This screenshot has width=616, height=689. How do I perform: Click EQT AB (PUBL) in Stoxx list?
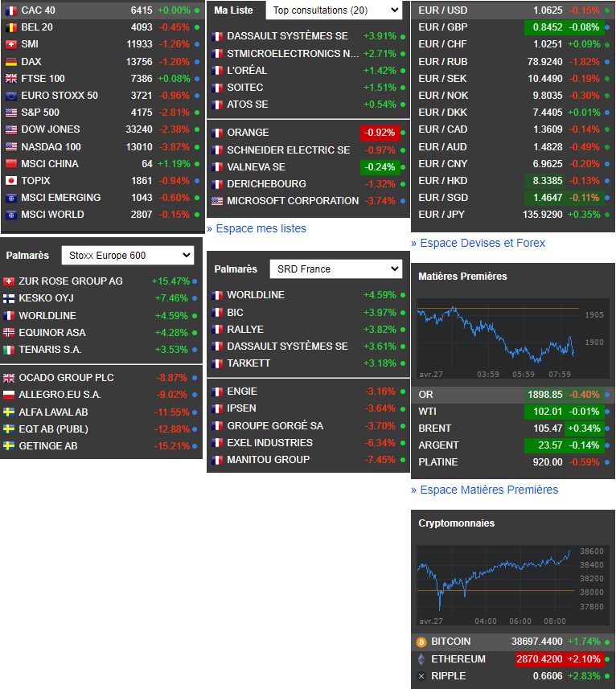coord(54,429)
